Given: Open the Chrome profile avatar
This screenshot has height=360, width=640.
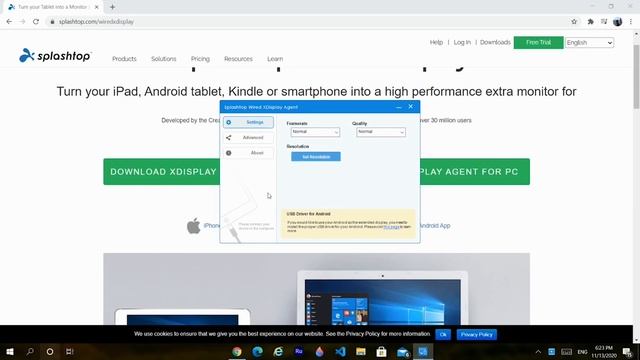Looking at the screenshot, I should 618,22.
